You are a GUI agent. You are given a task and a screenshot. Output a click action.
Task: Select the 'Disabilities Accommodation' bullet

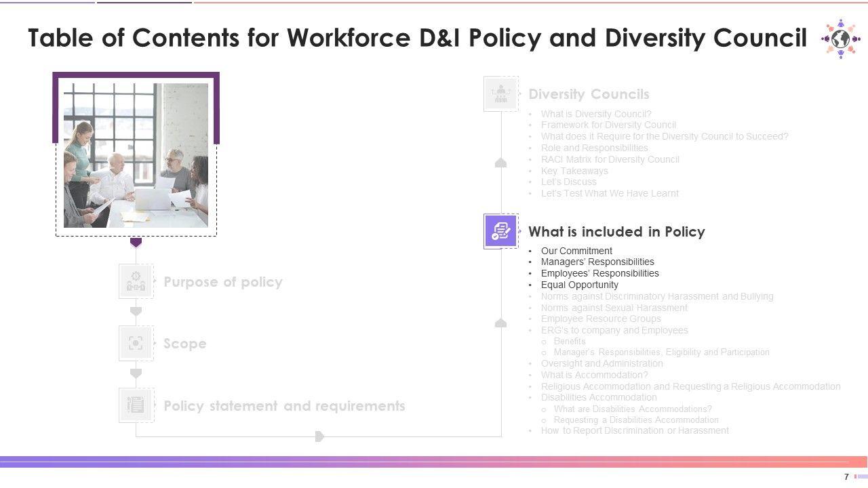(599, 397)
